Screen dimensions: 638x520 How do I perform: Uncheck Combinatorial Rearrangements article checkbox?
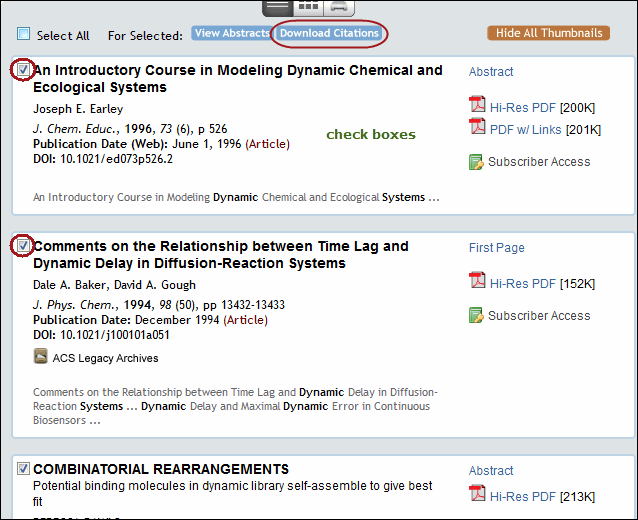coord(23,468)
